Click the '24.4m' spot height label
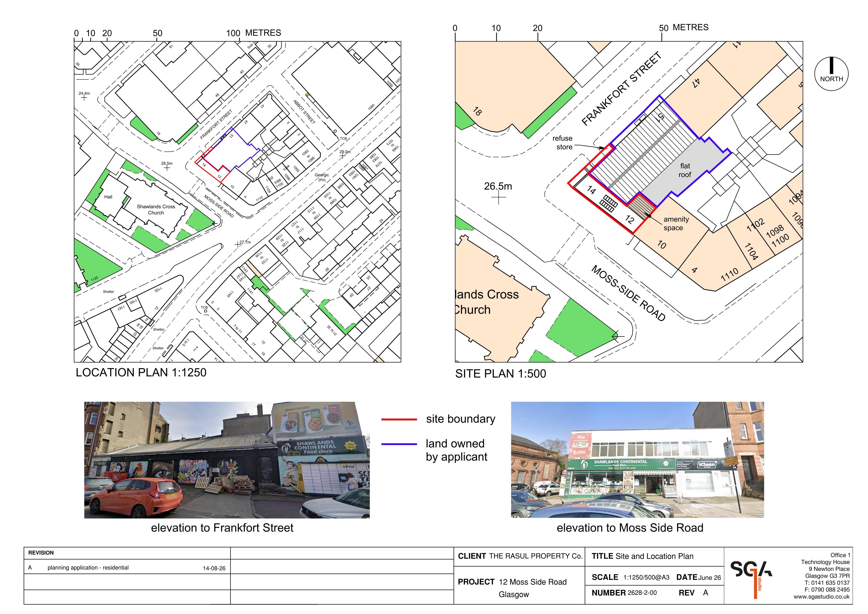 [x=84, y=93]
